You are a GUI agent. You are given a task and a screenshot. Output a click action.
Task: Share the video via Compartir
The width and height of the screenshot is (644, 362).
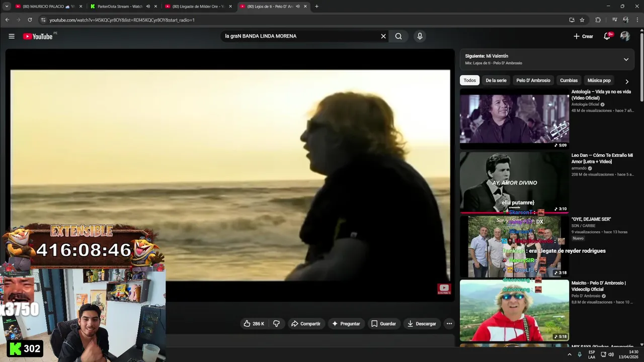pos(305,324)
